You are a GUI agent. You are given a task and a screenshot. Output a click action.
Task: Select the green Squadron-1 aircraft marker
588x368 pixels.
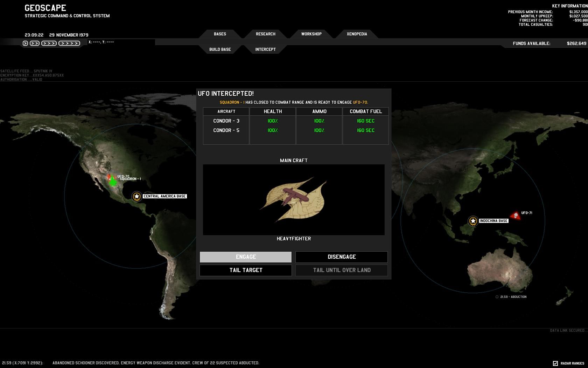tap(113, 182)
